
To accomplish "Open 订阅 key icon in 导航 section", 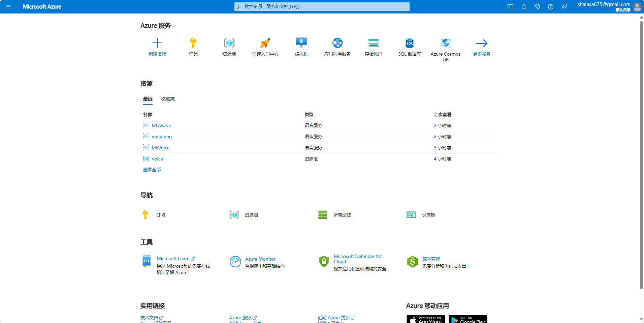I will click(145, 215).
